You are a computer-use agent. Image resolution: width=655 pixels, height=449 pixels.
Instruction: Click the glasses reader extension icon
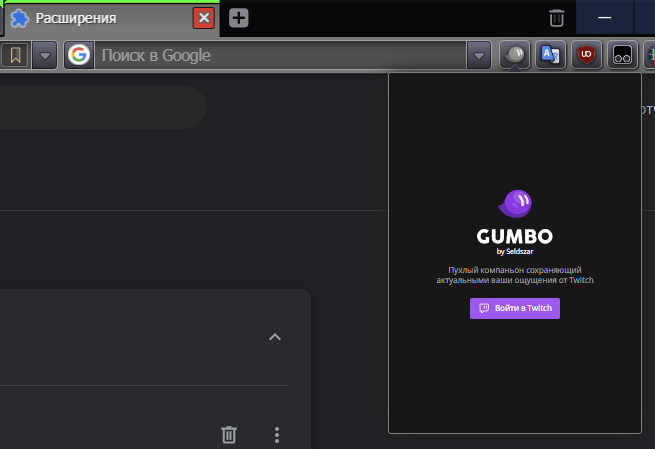pos(622,55)
